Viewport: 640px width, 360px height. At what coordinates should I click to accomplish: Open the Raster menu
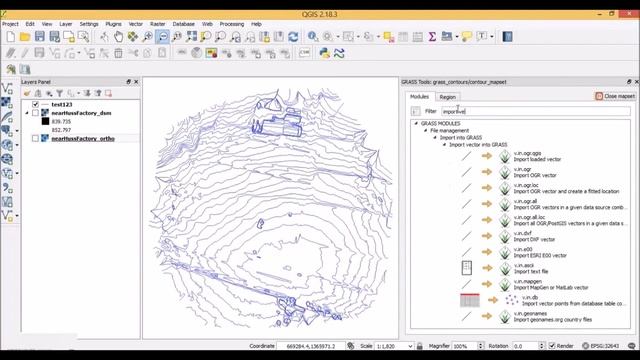[x=158, y=24]
